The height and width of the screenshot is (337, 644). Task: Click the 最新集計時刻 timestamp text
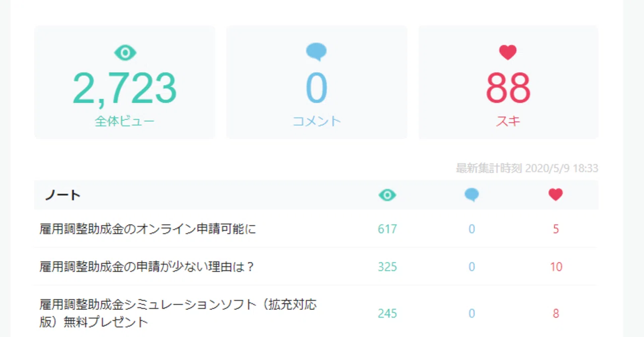pyautogui.click(x=527, y=168)
